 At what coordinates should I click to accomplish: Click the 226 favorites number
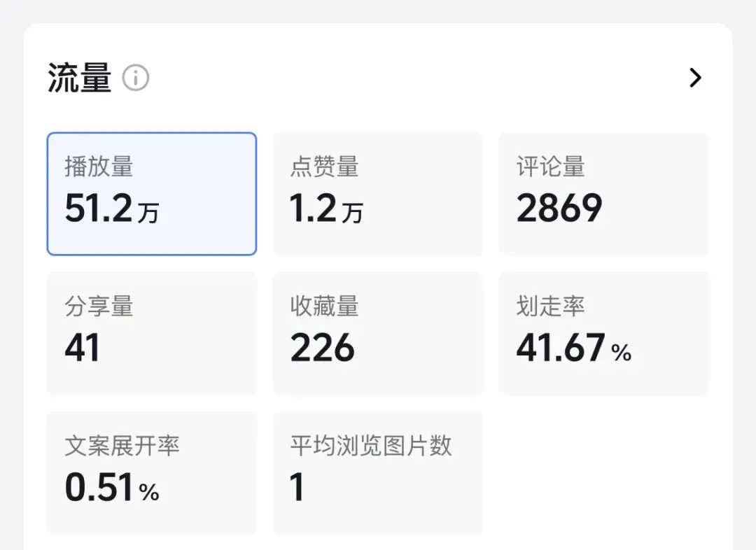(x=323, y=348)
